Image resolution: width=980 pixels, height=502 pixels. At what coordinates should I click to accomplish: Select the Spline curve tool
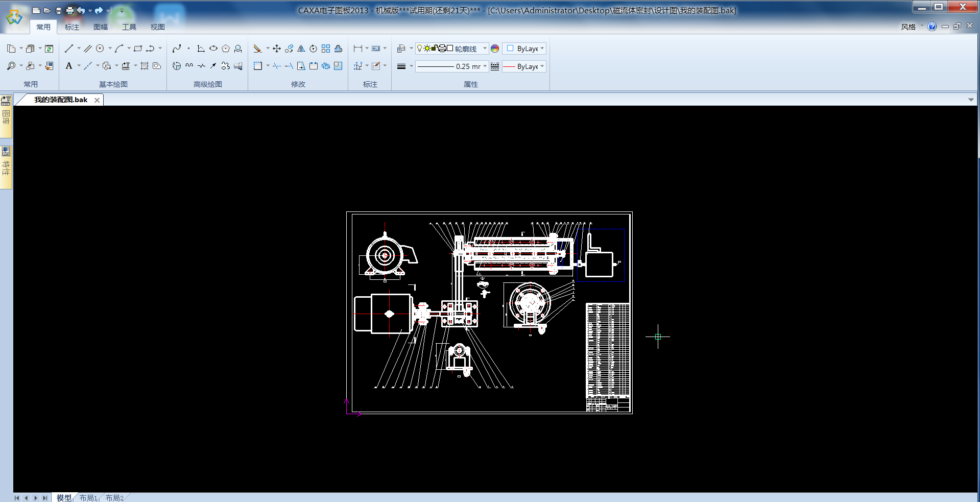pos(177,49)
